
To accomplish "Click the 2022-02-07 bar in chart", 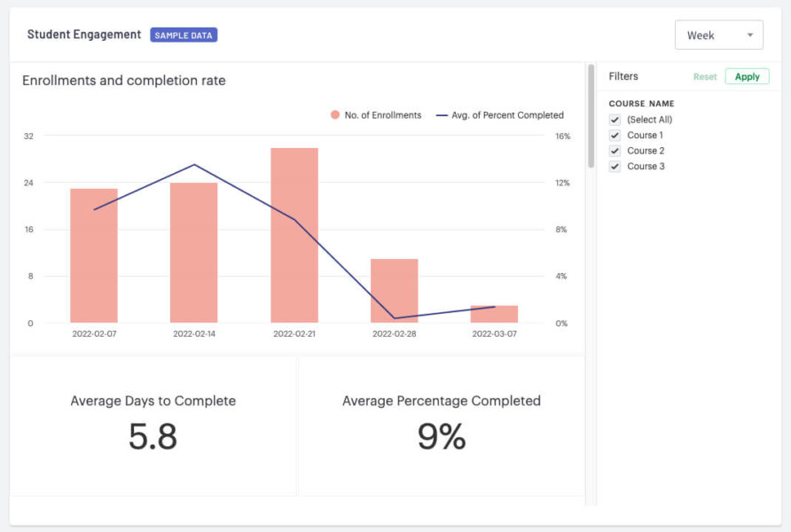I will click(x=93, y=253).
